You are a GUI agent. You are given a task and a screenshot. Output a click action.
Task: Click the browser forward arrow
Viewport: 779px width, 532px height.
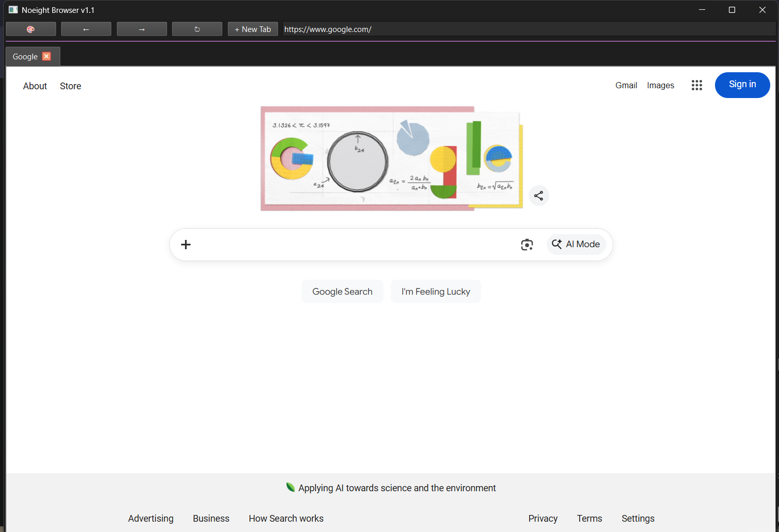coord(141,29)
